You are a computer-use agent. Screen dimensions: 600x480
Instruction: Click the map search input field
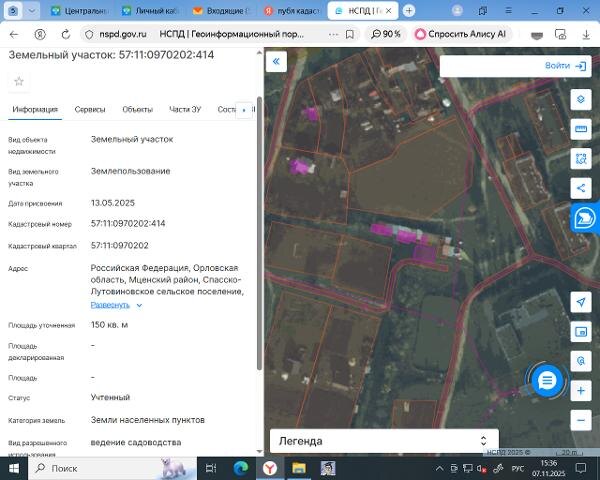[x=490, y=66]
